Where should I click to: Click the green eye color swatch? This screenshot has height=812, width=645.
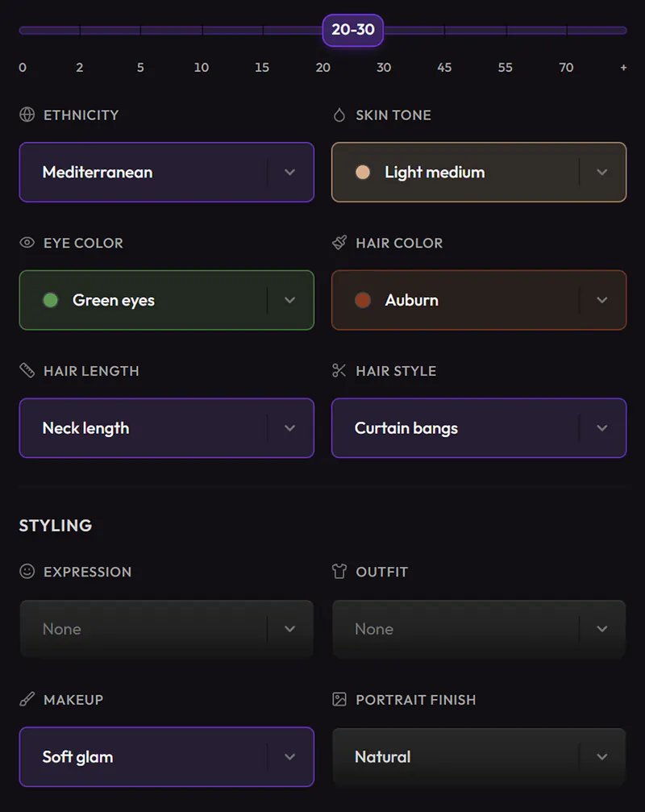(51, 300)
